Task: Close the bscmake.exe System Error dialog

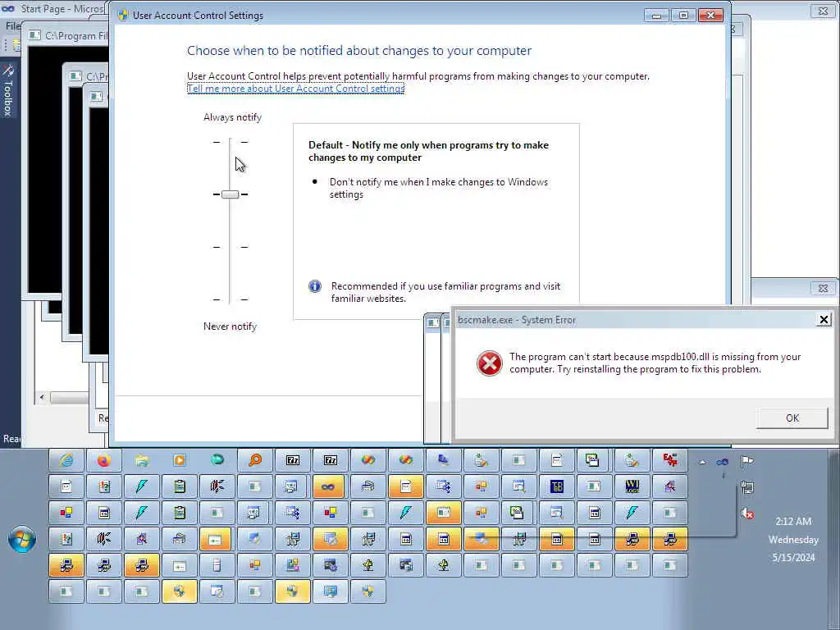Action: click(x=824, y=320)
